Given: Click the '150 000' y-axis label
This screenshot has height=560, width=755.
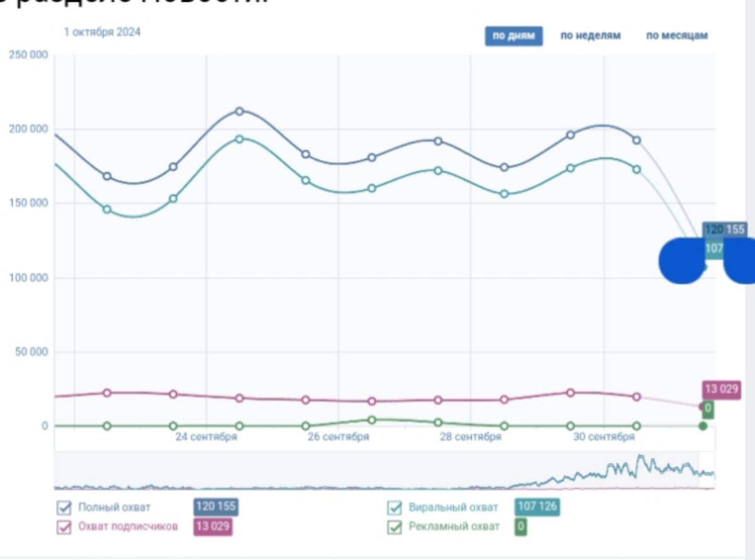Looking at the screenshot, I should pos(28,203).
